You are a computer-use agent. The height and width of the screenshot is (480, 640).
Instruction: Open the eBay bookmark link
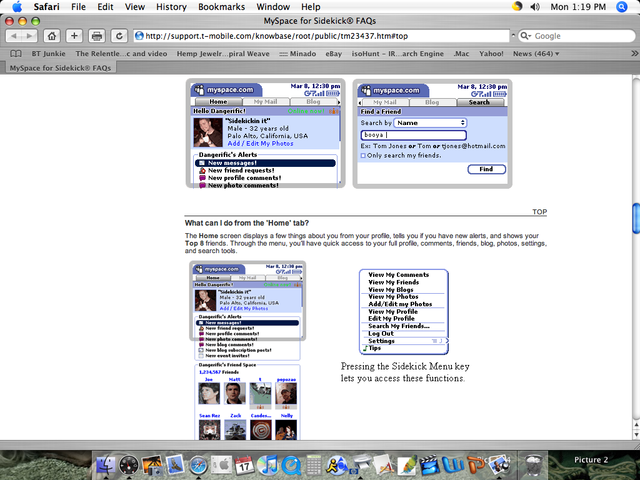click(333, 52)
